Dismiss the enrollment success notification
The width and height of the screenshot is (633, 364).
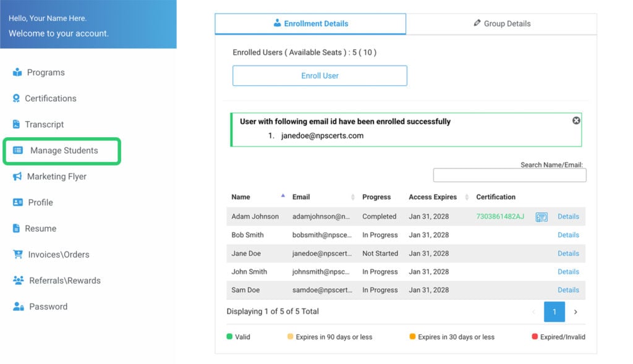coord(576,121)
